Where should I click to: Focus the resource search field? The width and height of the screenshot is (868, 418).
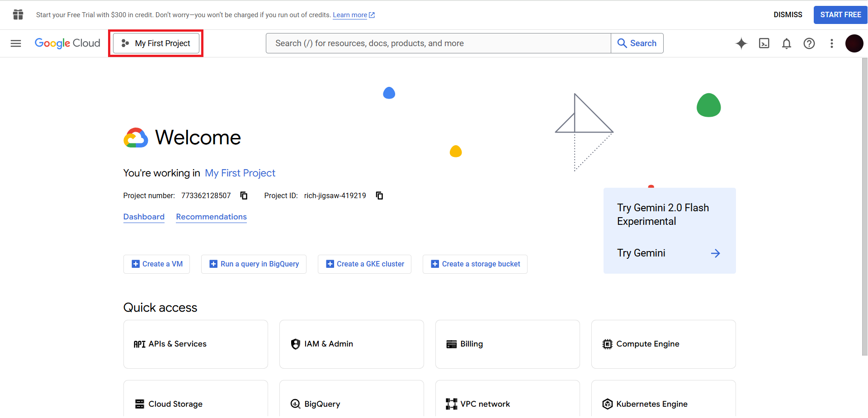point(439,43)
